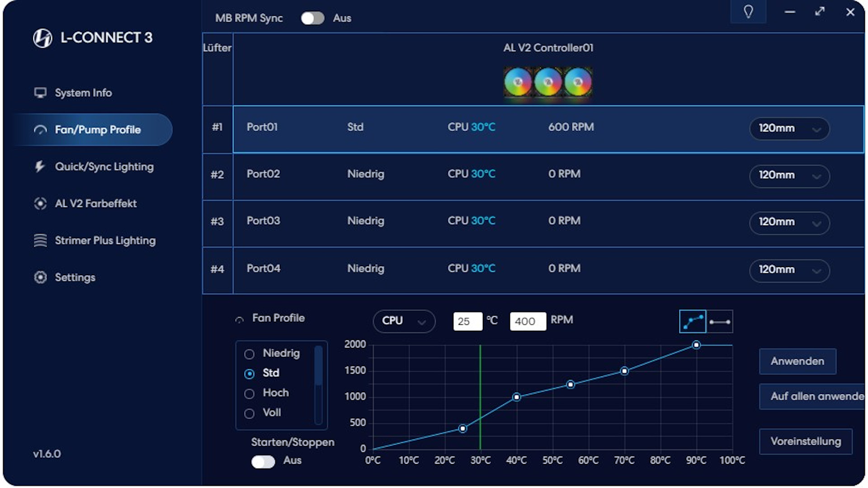Expand Port03 120mm fan size dropdown

click(789, 222)
